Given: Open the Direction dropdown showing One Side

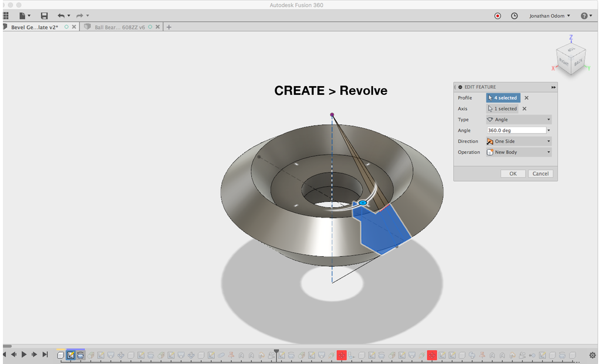Looking at the screenshot, I should (519, 142).
